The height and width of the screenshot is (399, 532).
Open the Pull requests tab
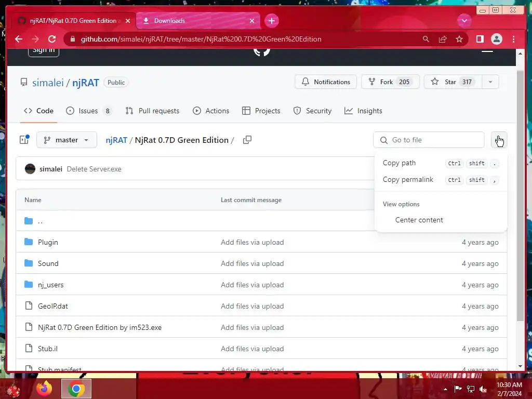coord(152,111)
